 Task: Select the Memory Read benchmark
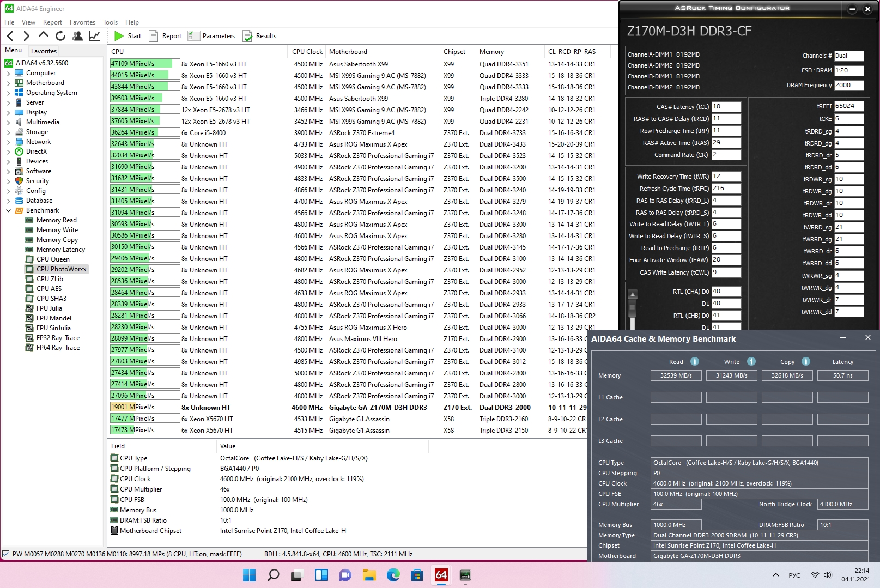[x=56, y=220]
